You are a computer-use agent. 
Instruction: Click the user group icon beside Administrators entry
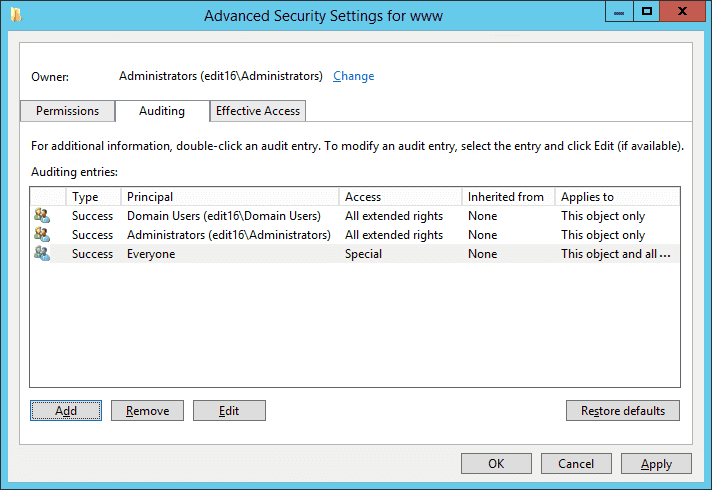coord(42,234)
